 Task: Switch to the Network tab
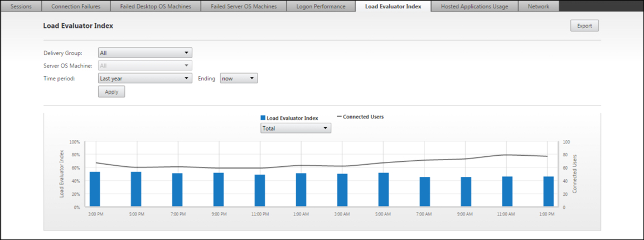coord(538,7)
